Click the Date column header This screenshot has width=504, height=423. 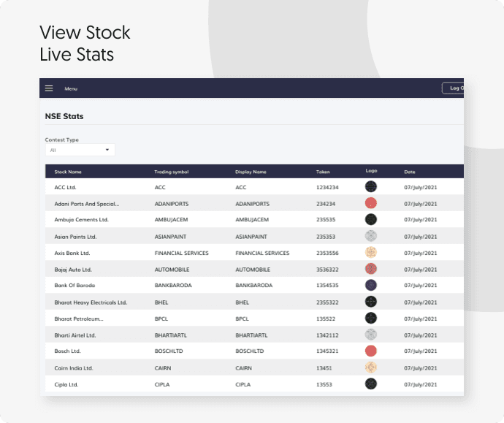point(410,172)
